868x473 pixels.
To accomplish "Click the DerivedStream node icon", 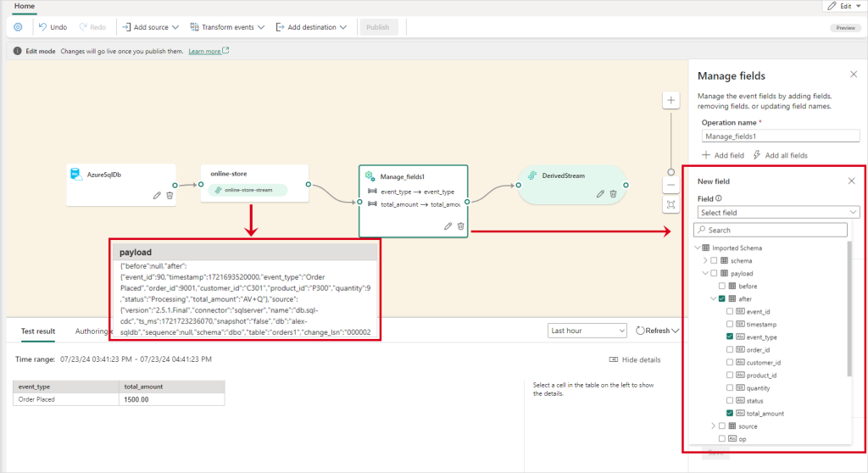I will pyautogui.click(x=532, y=175).
